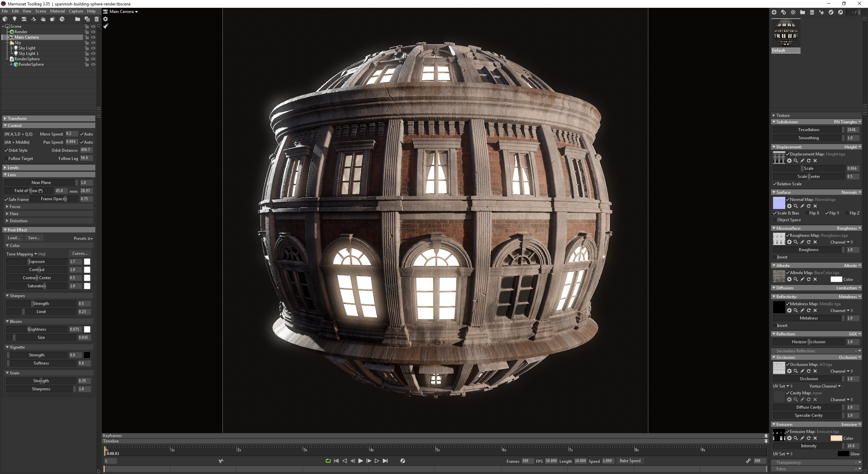The height and width of the screenshot is (474, 868).
Task: Export the material with up-arrow icon
Action: point(841,12)
